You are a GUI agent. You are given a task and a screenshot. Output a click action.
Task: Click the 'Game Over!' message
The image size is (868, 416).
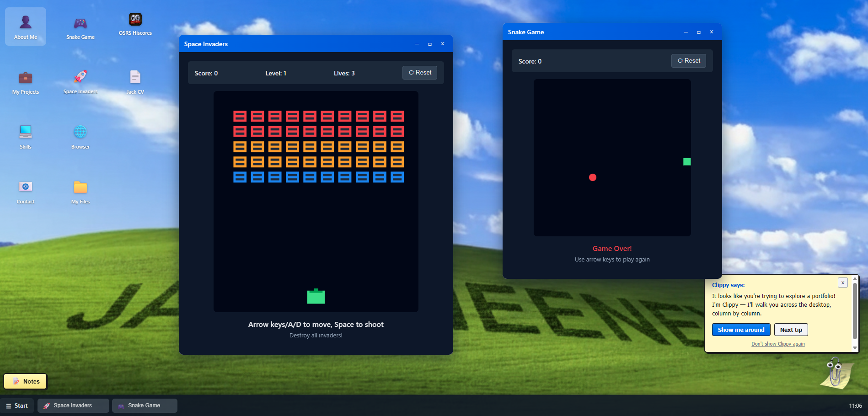click(612, 249)
